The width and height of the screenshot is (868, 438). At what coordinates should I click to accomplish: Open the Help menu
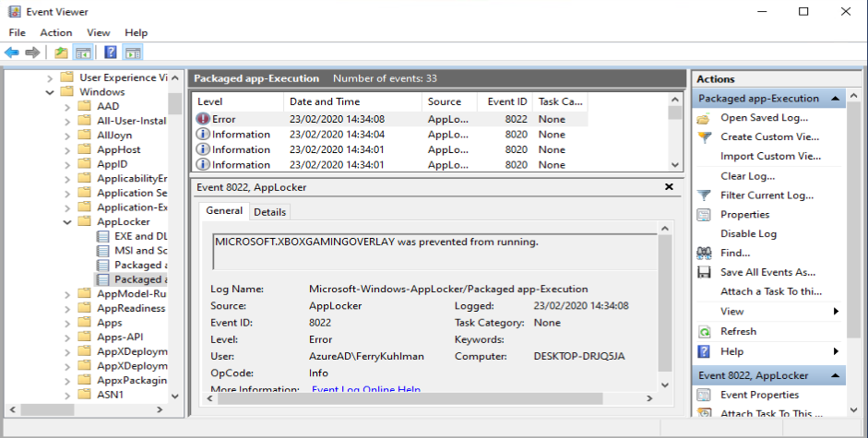click(x=136, y=32)
